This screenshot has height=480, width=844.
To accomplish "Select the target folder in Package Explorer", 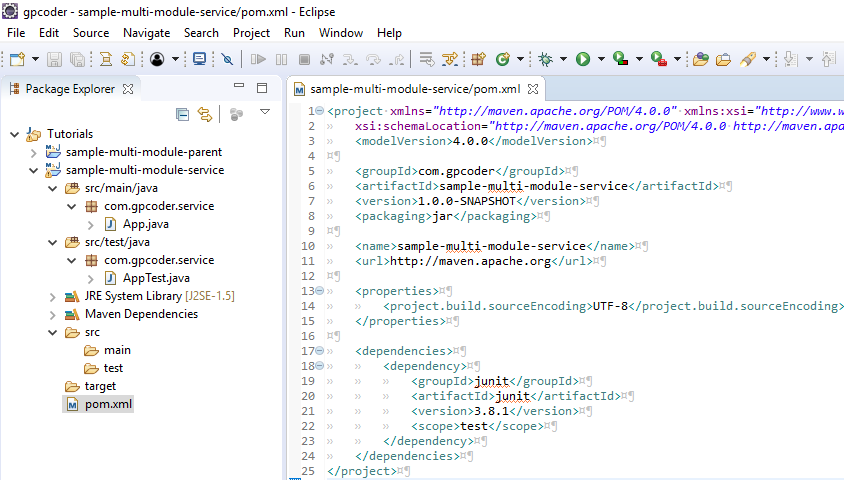I will pyautogui.click(x=100, y=386).
